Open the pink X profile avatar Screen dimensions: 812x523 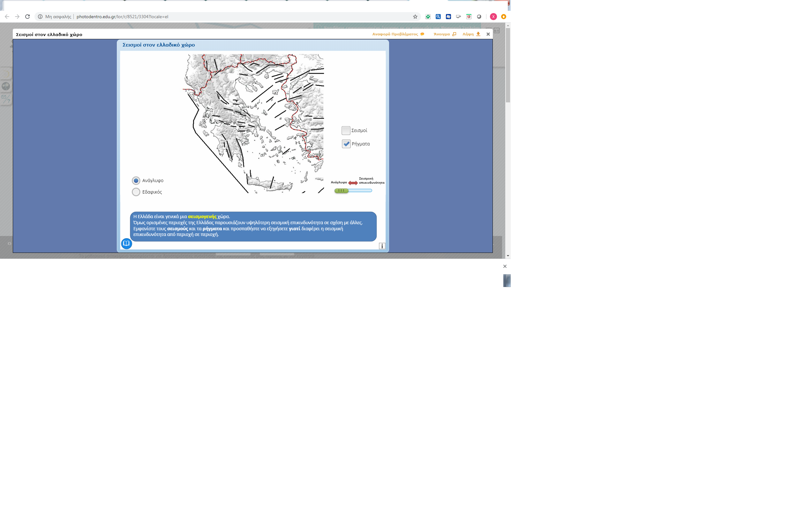493,17
